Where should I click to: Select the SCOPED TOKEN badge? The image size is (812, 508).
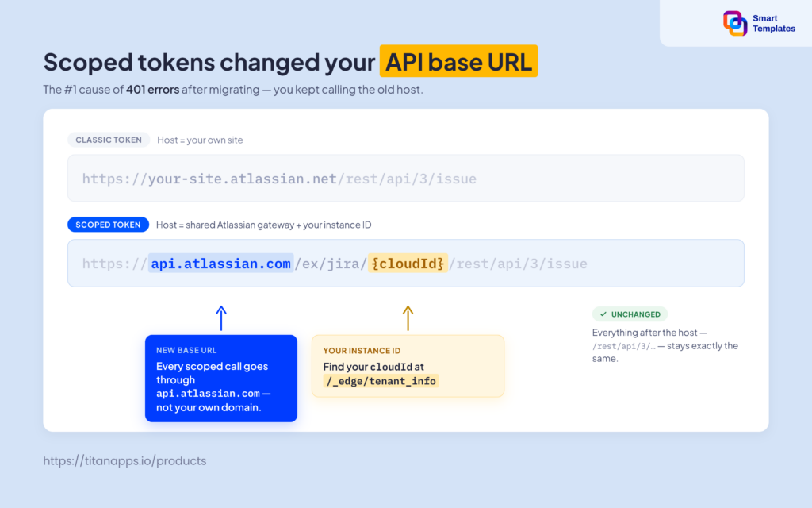pos(108,225)
